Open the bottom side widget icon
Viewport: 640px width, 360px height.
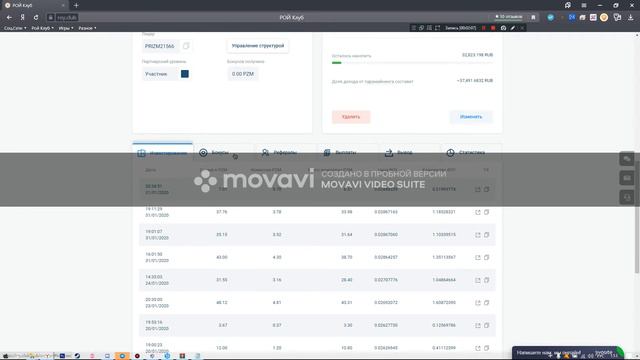(627, 198)
